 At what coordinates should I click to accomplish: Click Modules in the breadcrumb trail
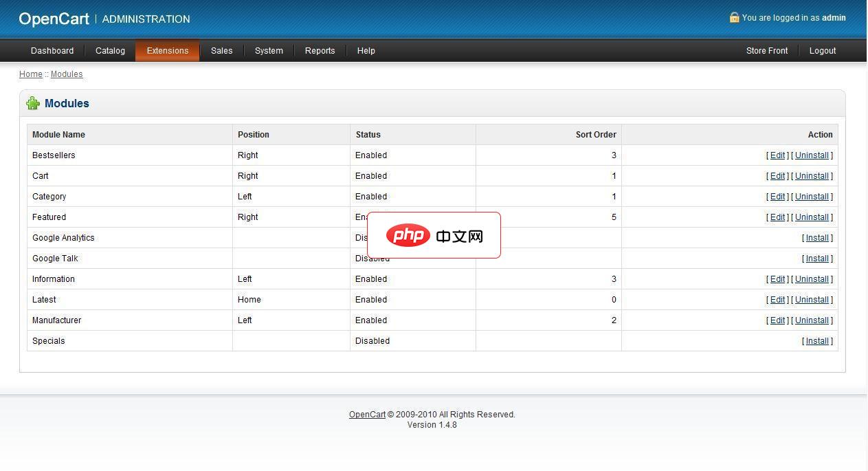coord(66,74)
